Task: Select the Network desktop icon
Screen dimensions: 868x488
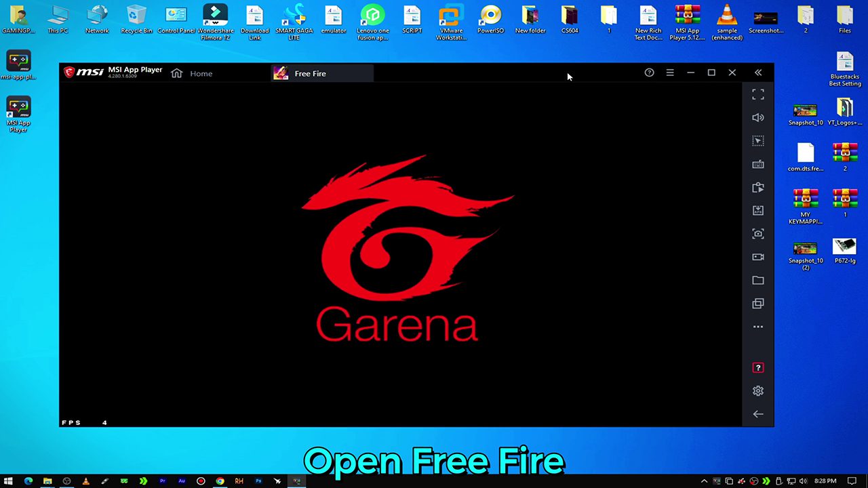Action: pos(97,19)
